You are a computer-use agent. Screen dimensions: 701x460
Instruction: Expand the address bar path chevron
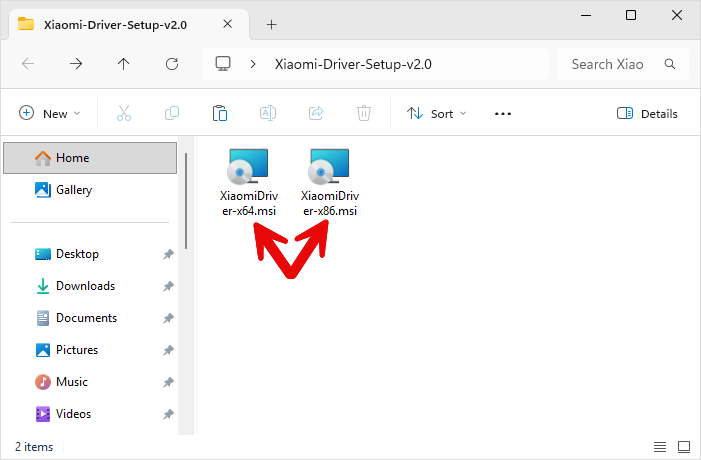(x=253, y=64)
